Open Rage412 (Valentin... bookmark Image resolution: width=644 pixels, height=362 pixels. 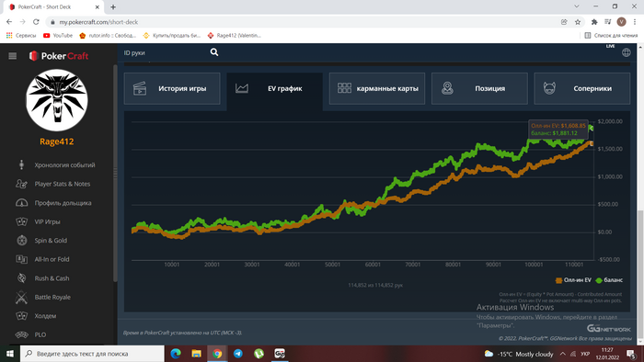coord(234,36)
